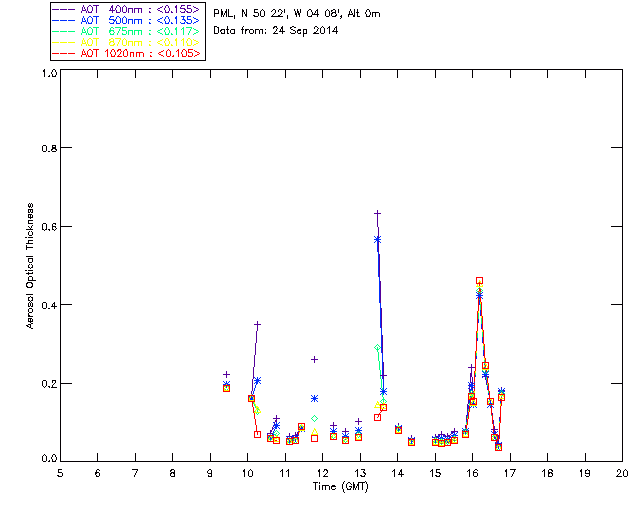
Task: Click the x-axis tick label 20
Action: click(x=622, y=473)
